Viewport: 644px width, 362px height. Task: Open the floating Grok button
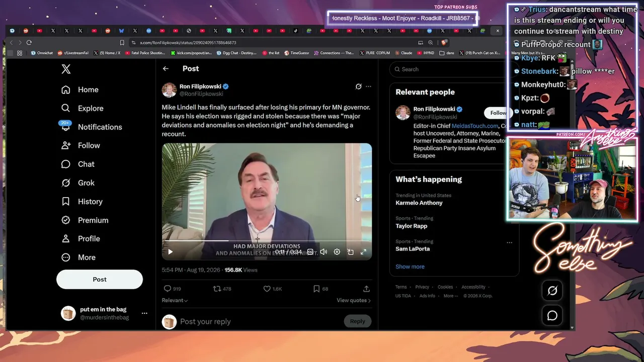tap(552, 291)
